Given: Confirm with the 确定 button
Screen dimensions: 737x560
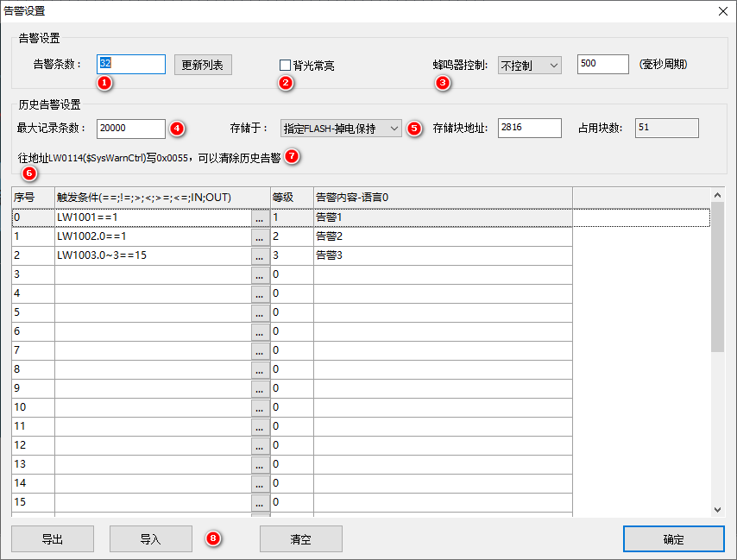Looking at the screenshot, I should pyautogui.click(x=673, y=539).
